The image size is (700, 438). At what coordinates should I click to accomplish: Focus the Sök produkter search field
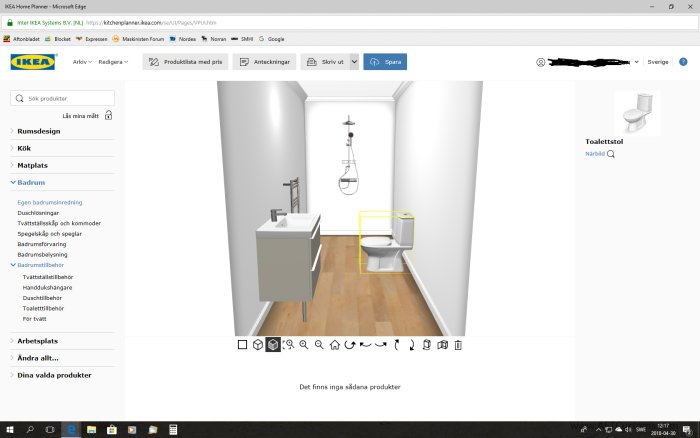click(x=62, y=98)
